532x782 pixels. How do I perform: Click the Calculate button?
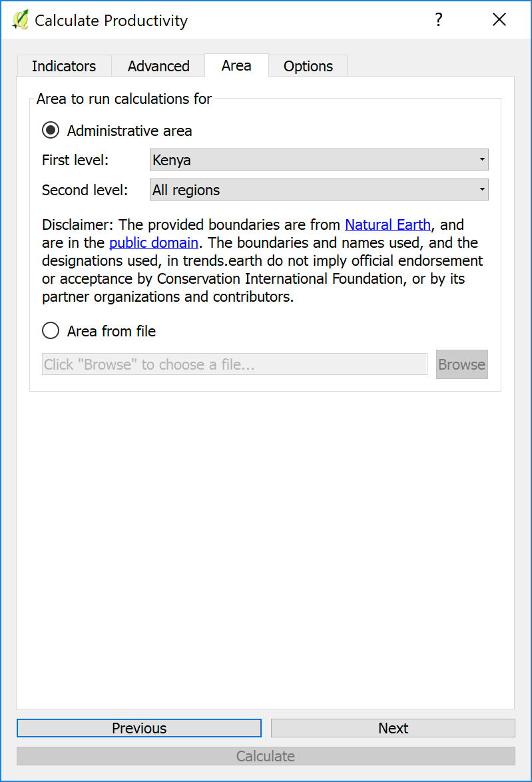pos(266,756)
